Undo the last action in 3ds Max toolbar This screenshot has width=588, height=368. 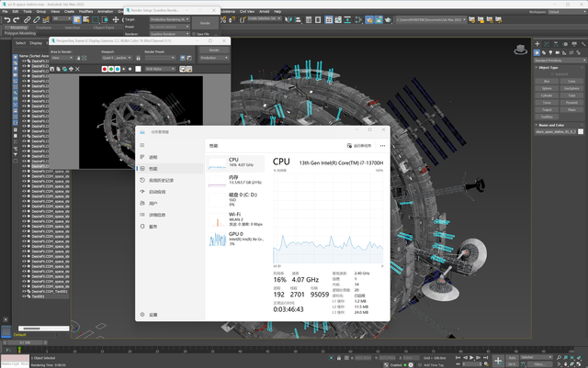(6, 20)
